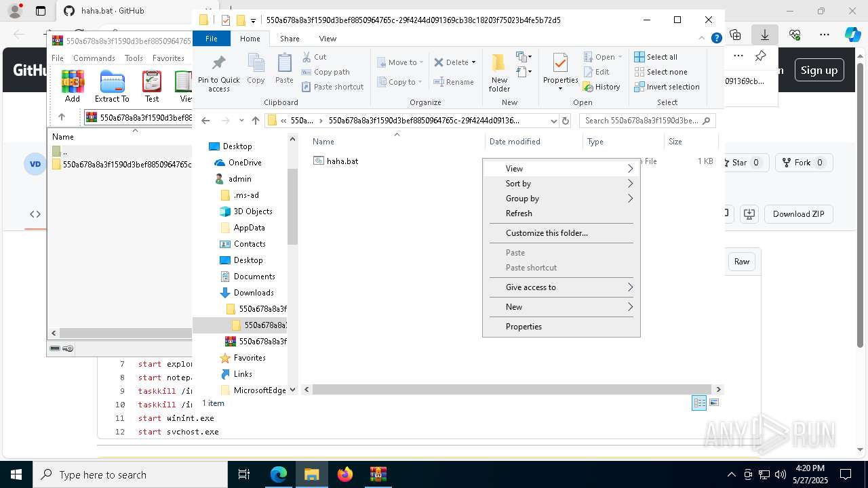The width and height of the screenshot is (868, 488).
Task: Open Explorer help question mark icon
Action: pyautogui.click(x=716, y=39)
